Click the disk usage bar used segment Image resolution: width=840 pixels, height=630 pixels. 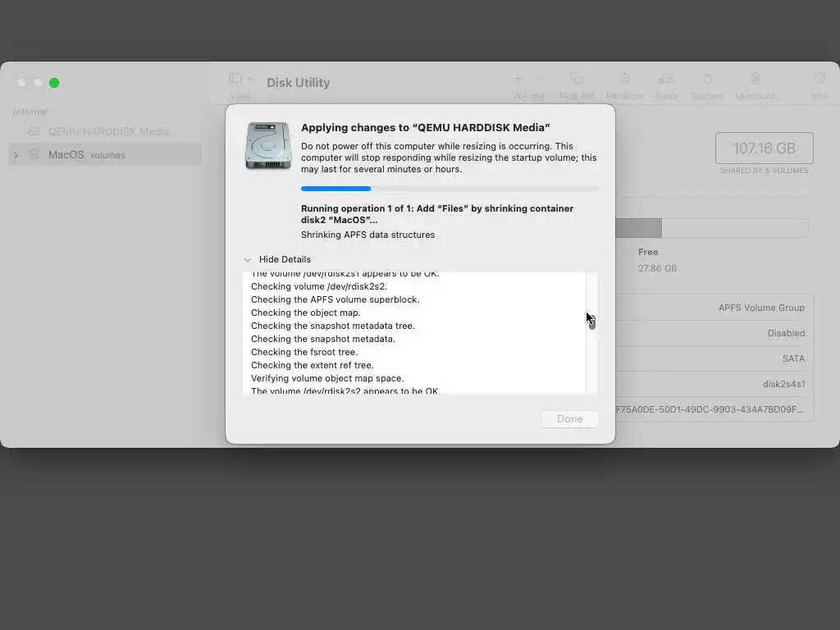coord(638,228)
